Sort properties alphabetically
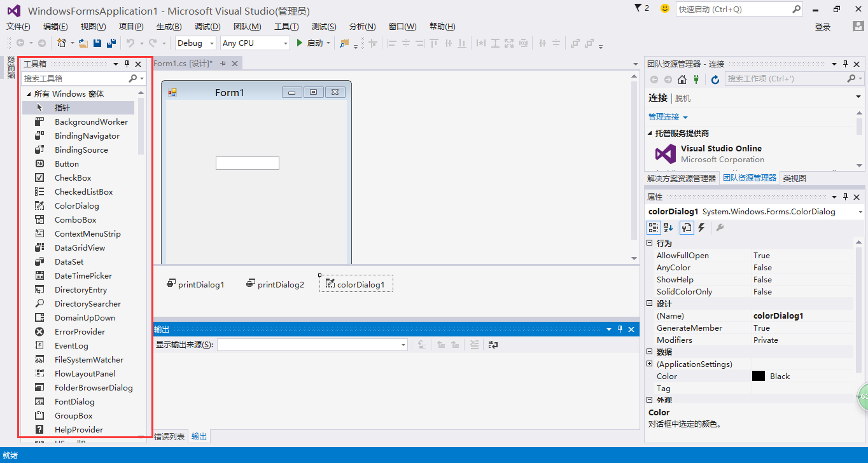This screenshot has height=463, width=868. (x=668, y=228)
